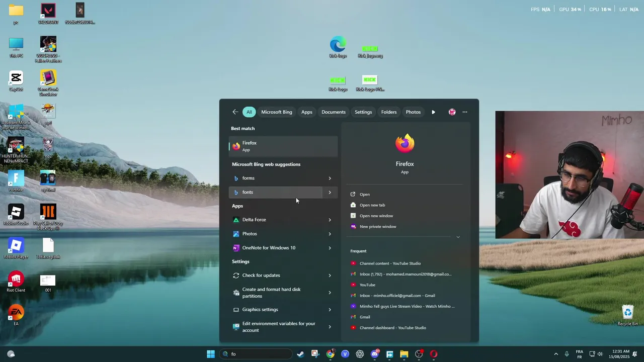Image resolution: width=644 pixels, height=362 pixels.
Task: Expand OneNote for Windows 10 arrow
Action: [x=330, y=248]
